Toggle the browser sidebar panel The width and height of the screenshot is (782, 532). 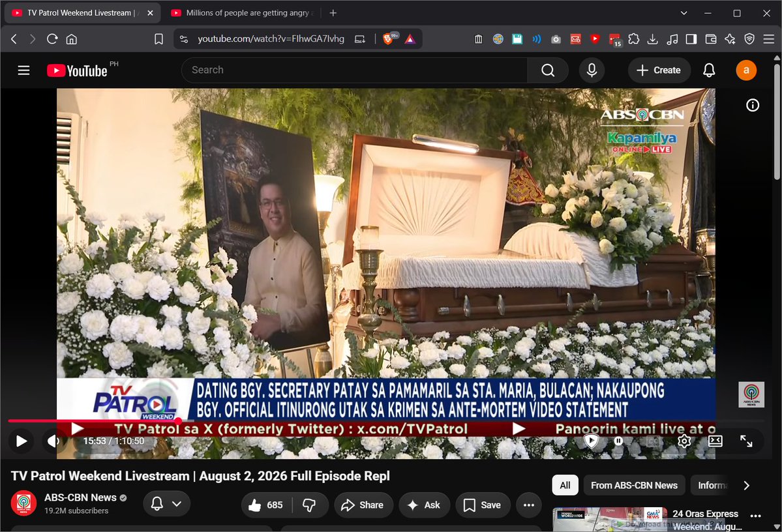(691, 39)
